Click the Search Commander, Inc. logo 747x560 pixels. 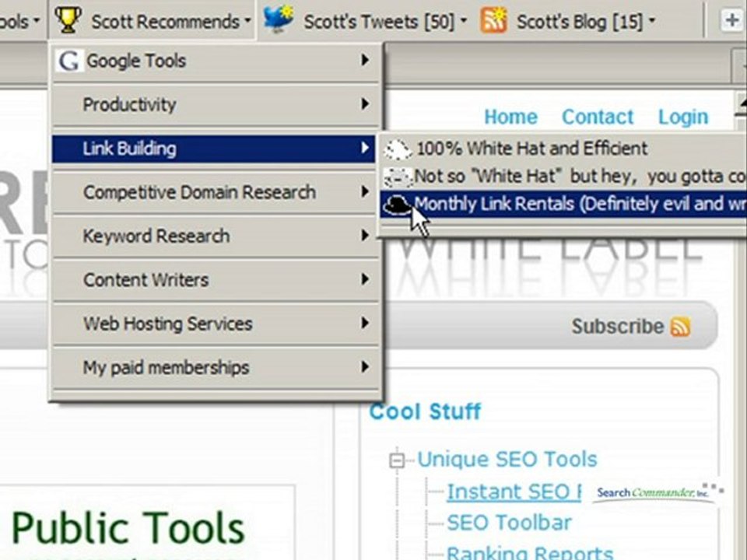(x=659, y=492)
